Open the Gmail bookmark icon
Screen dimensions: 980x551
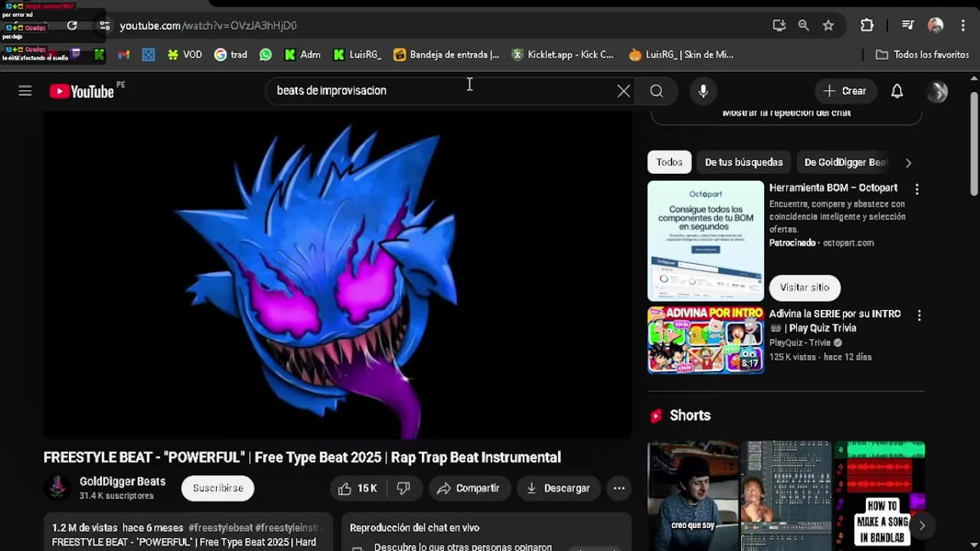coord(124,54)
